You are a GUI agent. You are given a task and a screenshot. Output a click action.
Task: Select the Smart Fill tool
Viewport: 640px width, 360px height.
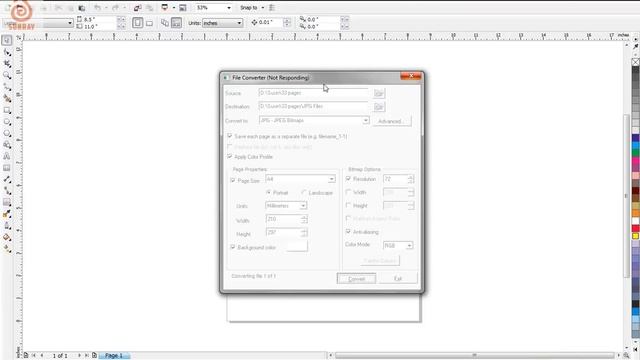click(x=7, y=99)
